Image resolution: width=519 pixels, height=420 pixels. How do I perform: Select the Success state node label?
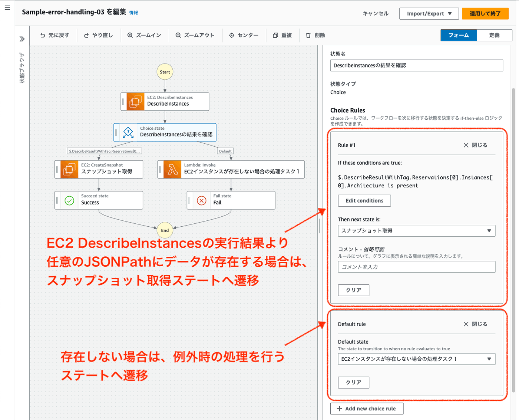90,203
